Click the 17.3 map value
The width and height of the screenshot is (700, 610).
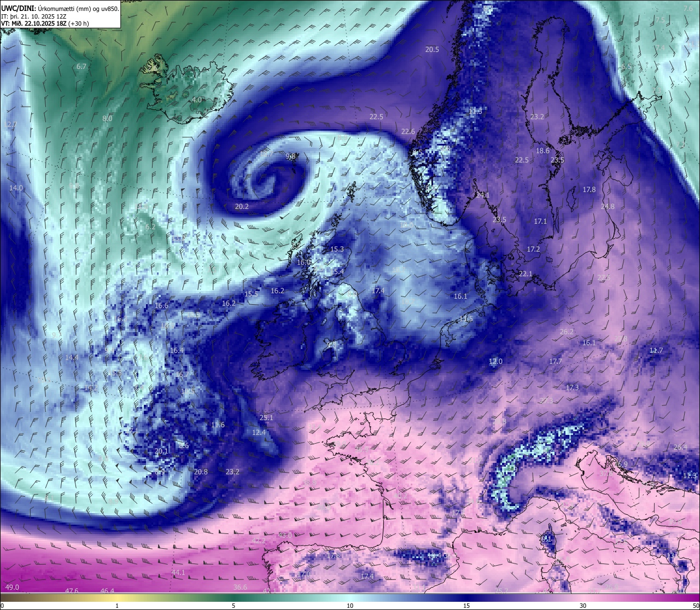tap(572, 387)
